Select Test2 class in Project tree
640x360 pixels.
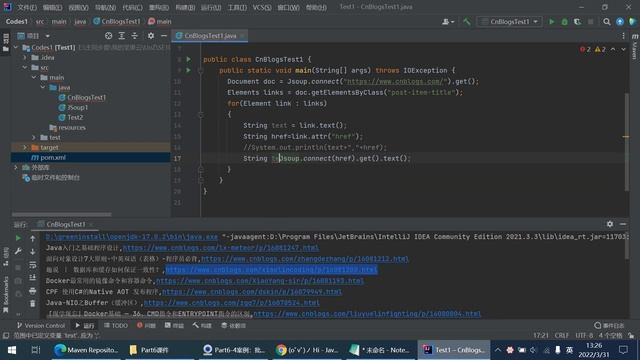tap(75, 118)
